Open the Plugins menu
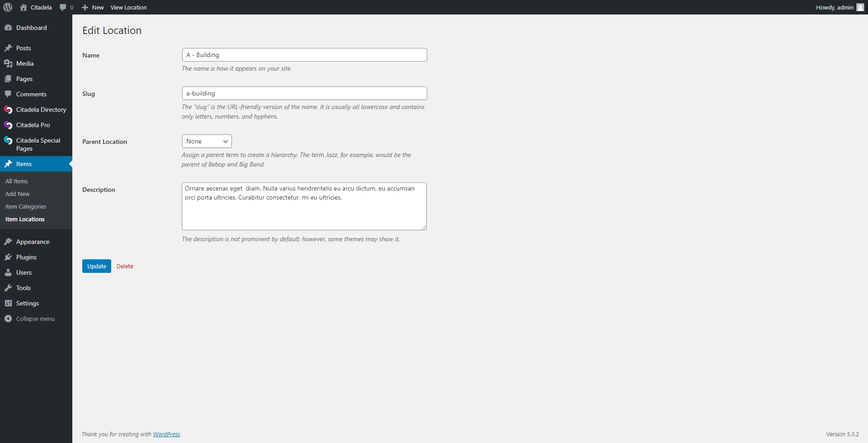868x443 pixels. 26,257
